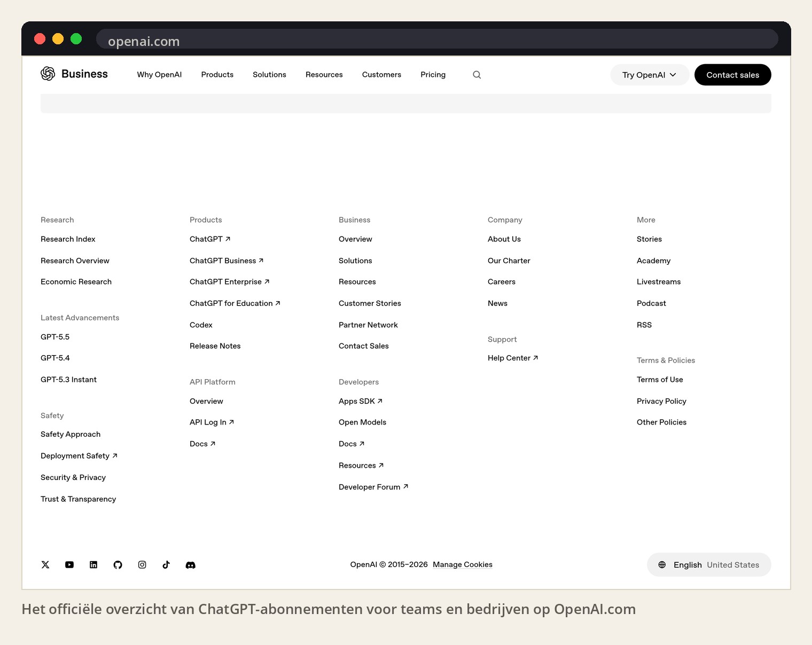Open Research Overview link
This screenshot has height=645, width=812.
point(75,261)
